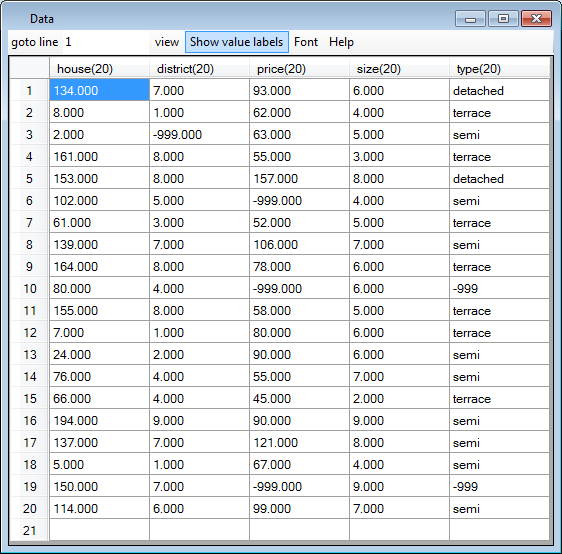Select house cell 5.000 in row 18

[99, 464]
